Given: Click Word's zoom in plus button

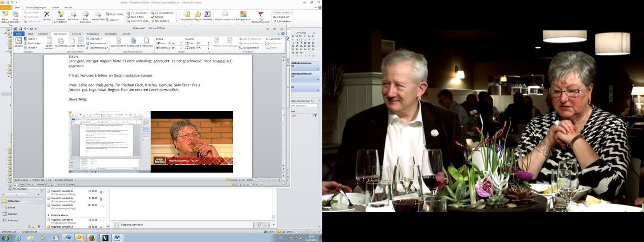Looking at the screenshot, I should 280,180.
